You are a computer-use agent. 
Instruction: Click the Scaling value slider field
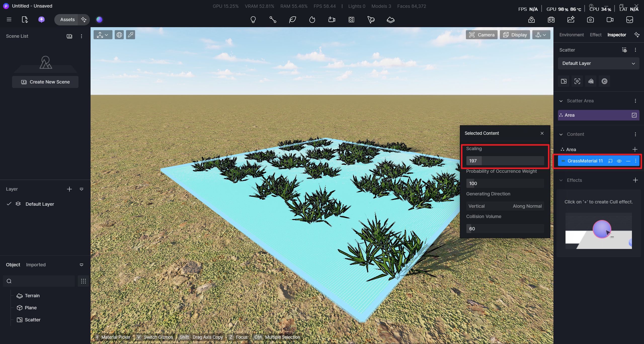505,161
